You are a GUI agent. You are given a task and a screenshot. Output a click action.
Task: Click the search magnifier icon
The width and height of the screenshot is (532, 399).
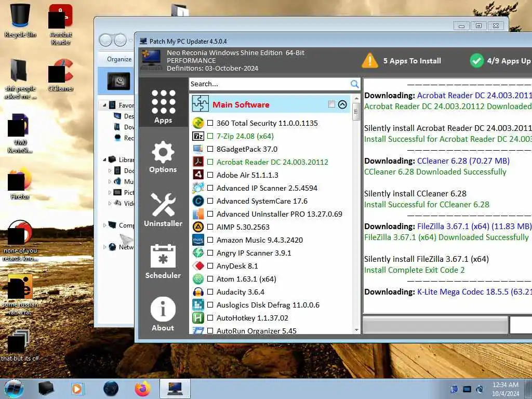pos(354,84)
